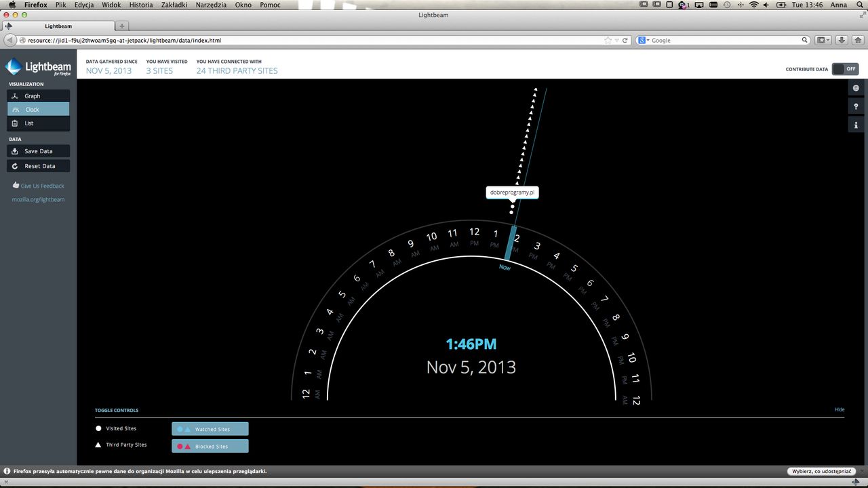Switch to the Graph visualization
This screenshot has height=488, width=868.
tap(39, 96)
